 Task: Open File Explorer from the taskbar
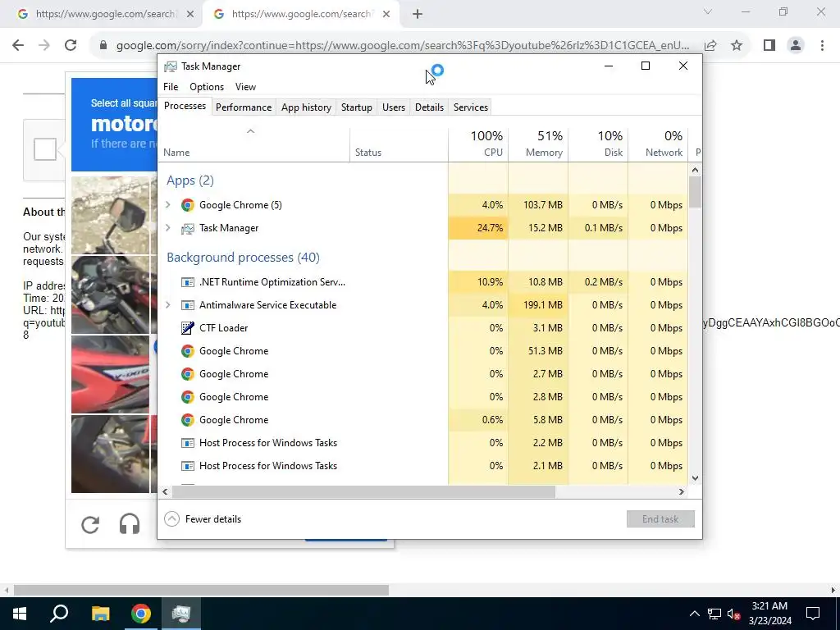coord(100,614)
